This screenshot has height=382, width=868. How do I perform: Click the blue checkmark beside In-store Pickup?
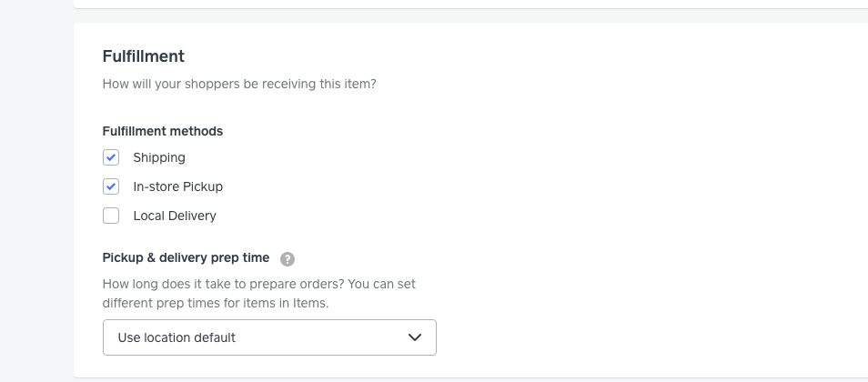[x=111, y=186]
